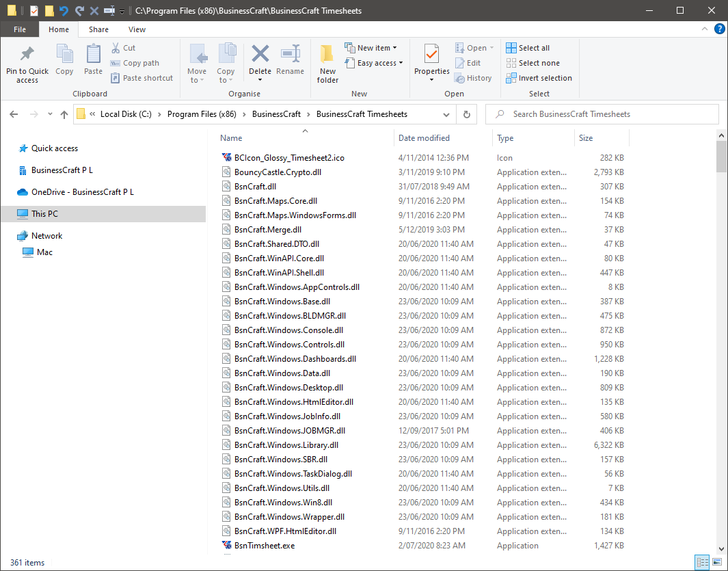
Task: Open the address bar history dropdown
Action: [446, 114]
